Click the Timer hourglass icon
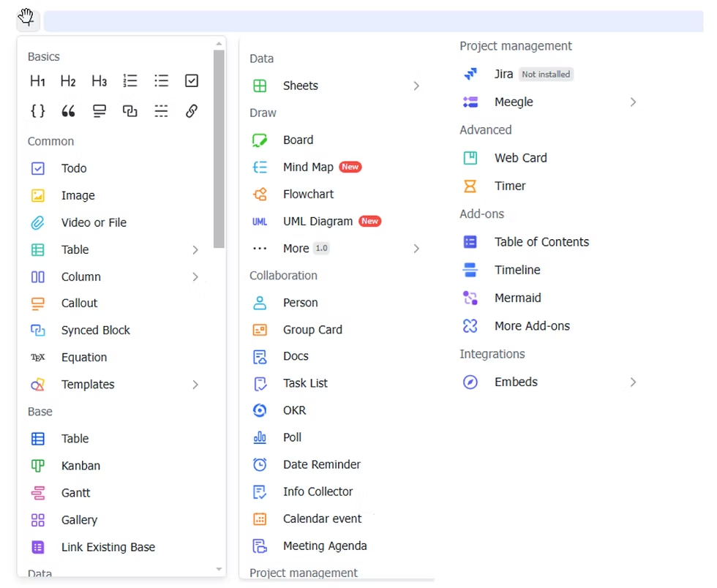 click(x=470, y=186)
